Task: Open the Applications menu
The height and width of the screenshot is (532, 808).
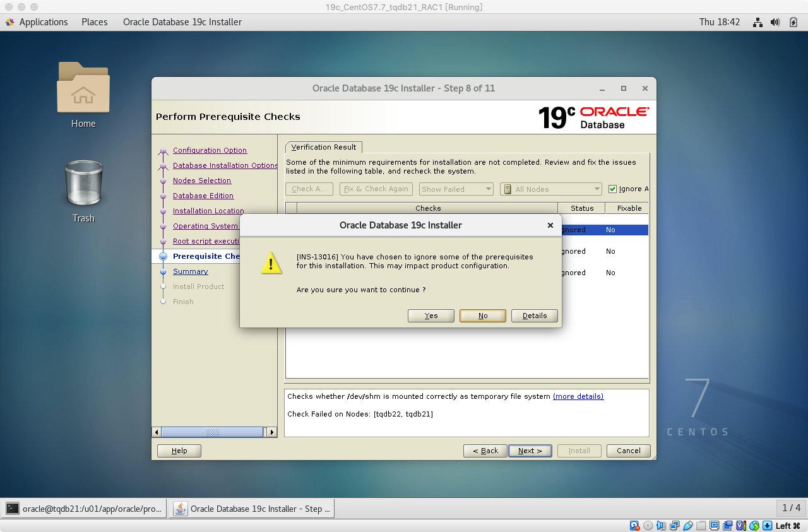Action: pyautogui.click(x=37, y=22)
